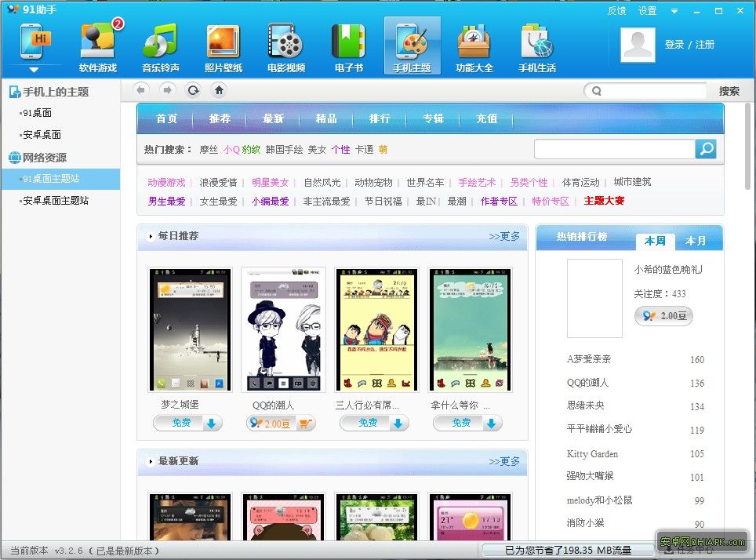Open the 拿什么等你 theme thumbnail
Screen dimensions: 756x560
[470, 329]
